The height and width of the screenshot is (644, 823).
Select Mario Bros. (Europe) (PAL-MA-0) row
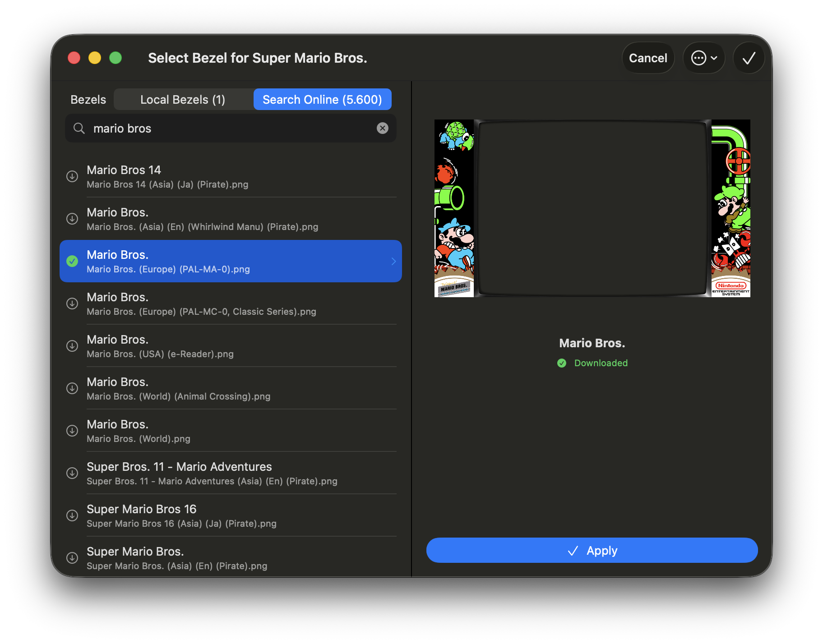[x=231, y=261]
